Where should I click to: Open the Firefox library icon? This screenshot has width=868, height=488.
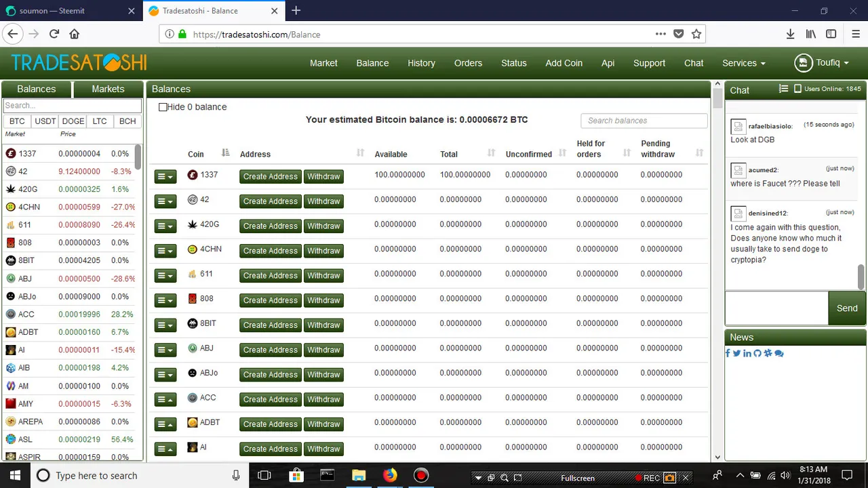(810, 34)
